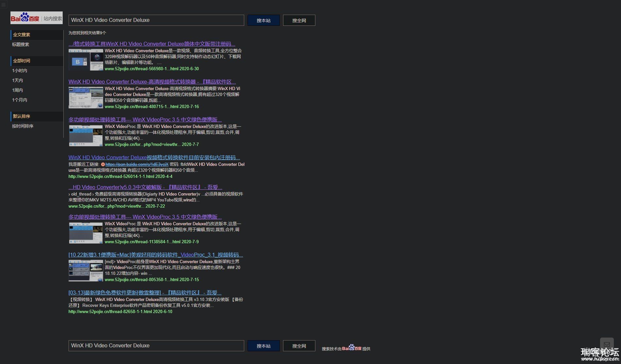621x364 pixels.
Task: Select 全部时间 filter
Action: 37,61
